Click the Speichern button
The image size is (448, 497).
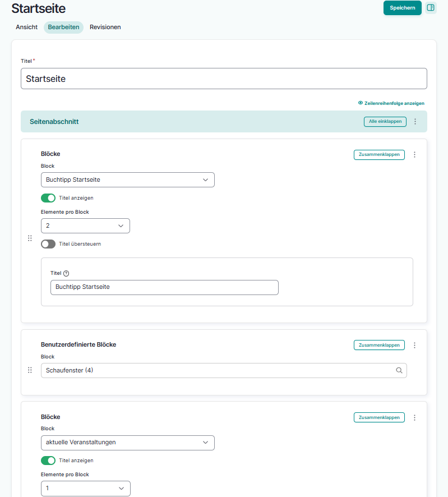click(402, 8)
